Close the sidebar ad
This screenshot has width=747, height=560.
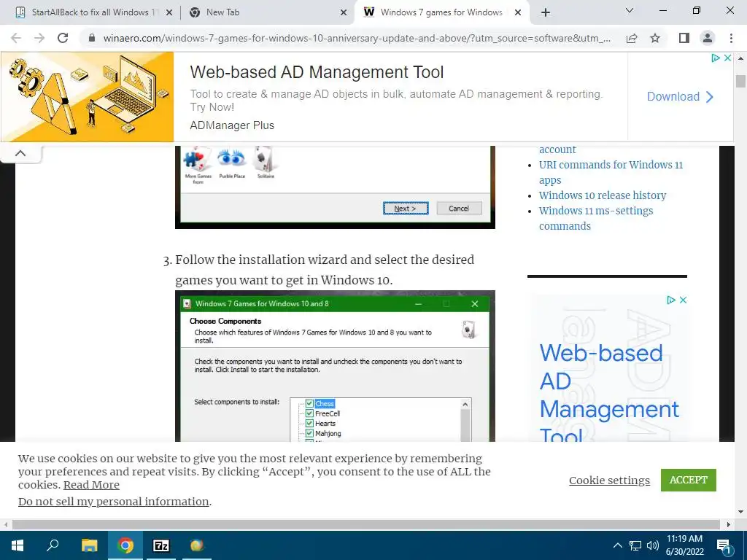click(x=683, y=300)
